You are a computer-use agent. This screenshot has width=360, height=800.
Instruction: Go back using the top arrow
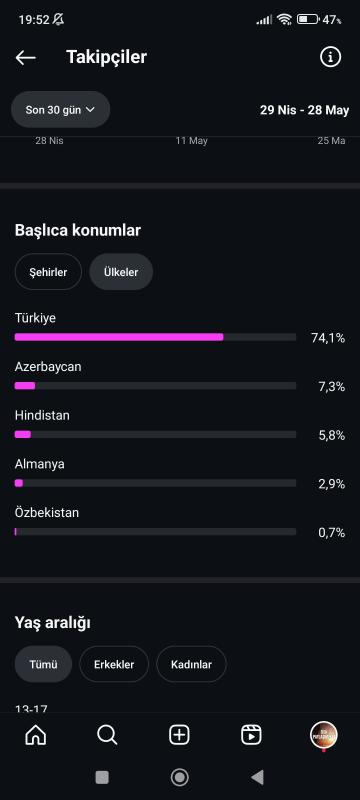tap(25, 58)
